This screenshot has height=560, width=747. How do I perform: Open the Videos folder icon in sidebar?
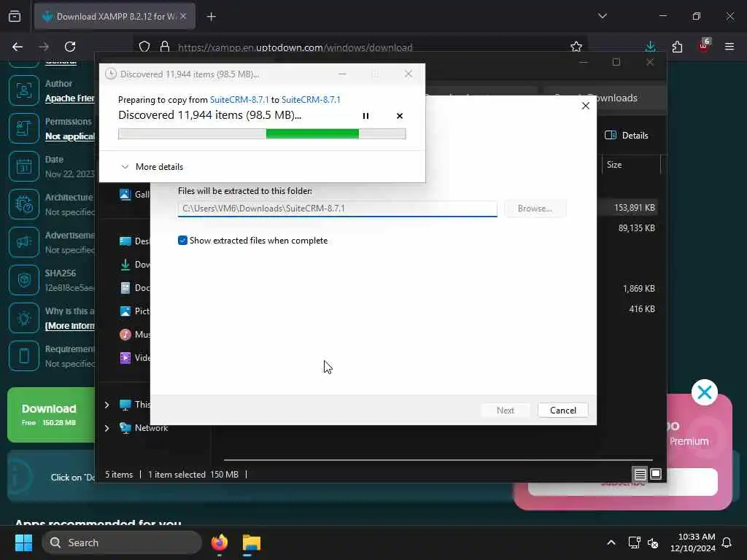pyautogui.click(x=125, y=358)
